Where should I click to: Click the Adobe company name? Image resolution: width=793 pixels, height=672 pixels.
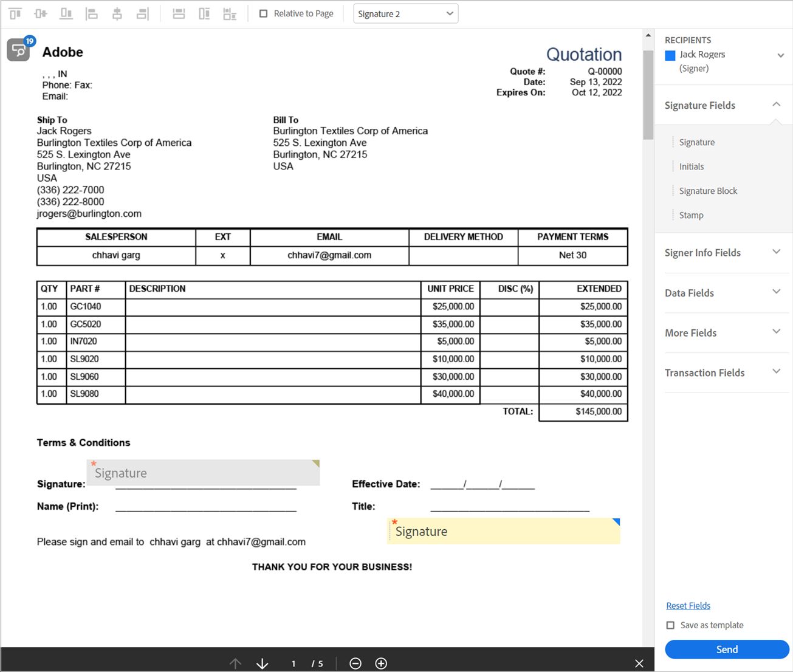click(63, 52)
